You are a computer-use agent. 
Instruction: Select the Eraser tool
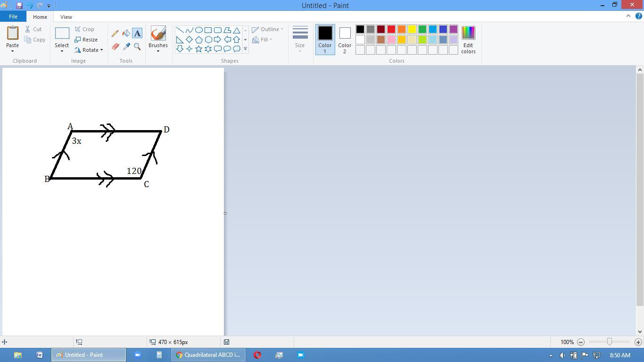(115, 47)
